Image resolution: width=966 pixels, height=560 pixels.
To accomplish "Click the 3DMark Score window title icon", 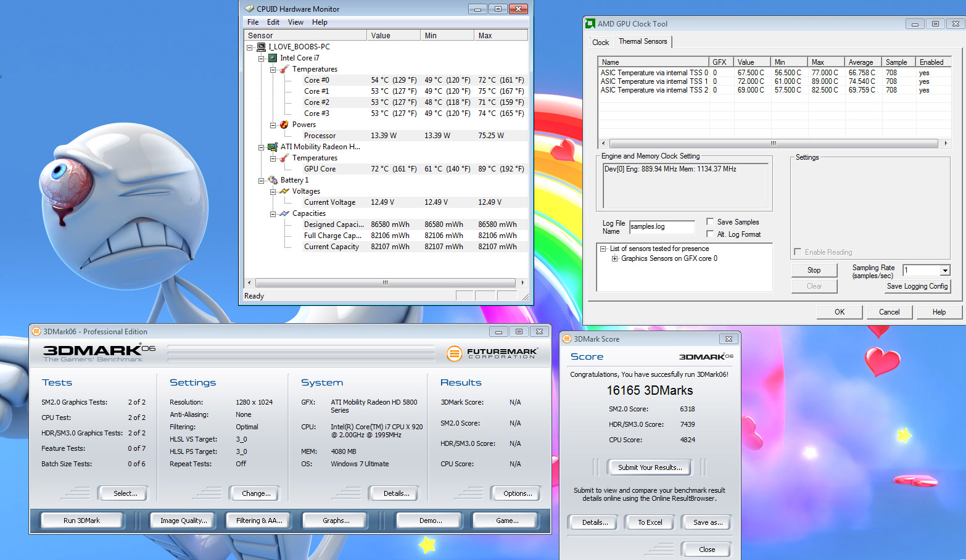I will point(567,339).
